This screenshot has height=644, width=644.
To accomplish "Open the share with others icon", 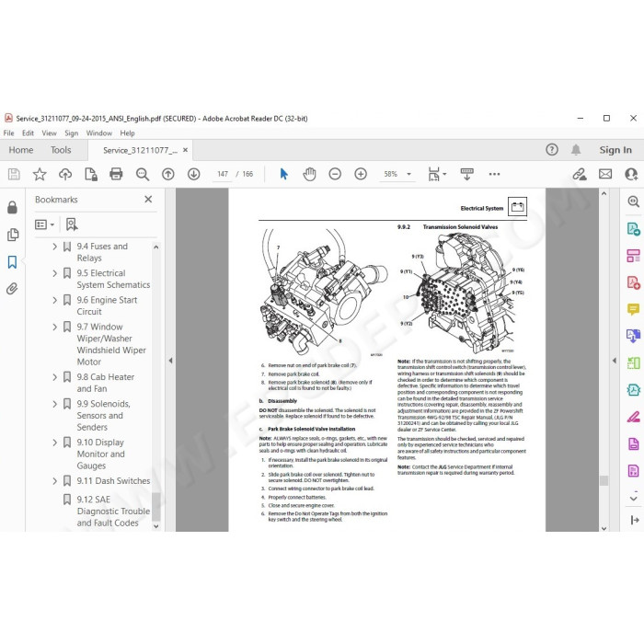I will click(631, 174).
